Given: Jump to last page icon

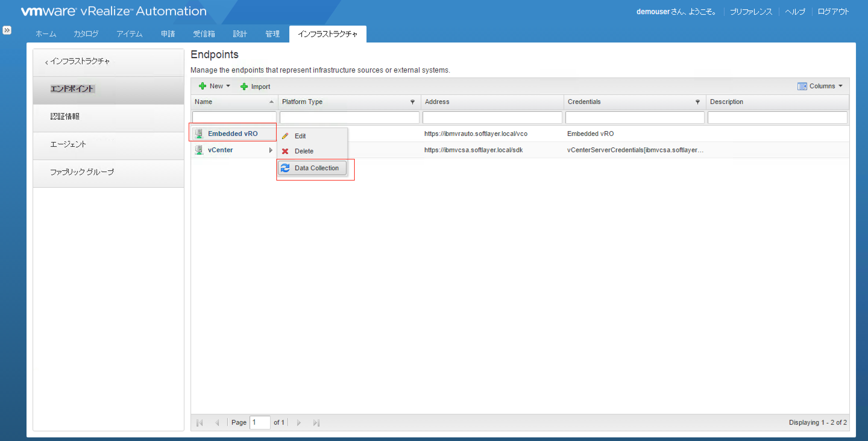Looking at the screenshot, I should click(x=316, y=423).
